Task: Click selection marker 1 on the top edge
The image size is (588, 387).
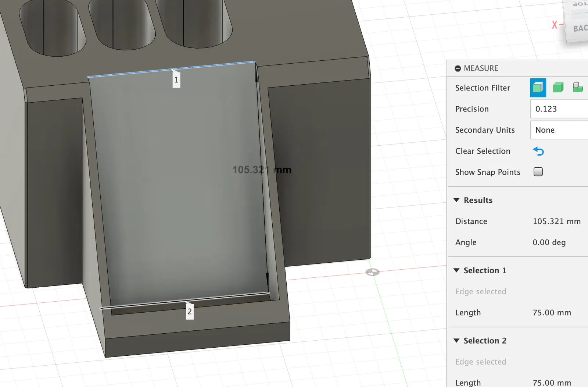Action: (176, 80)
